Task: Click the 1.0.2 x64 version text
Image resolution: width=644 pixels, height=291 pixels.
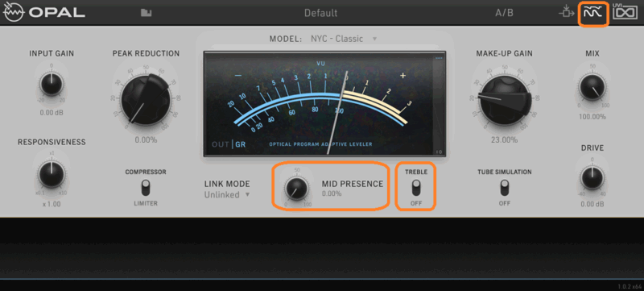Action: coord(630,286)
